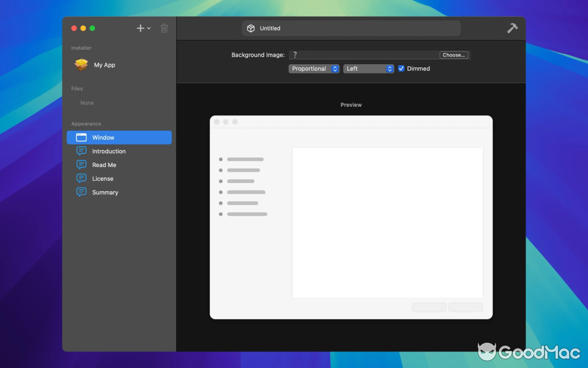This screenshot has width=588, height=368.
Task: Click the License item's icon
Action: click(80, 178)
